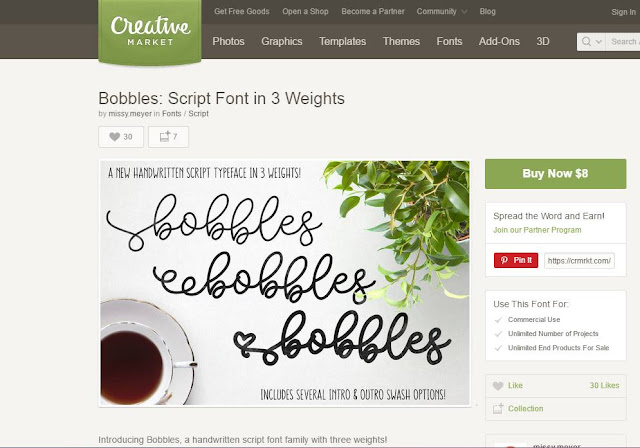Go to the Templates category
The image size is (640, 448).
pyautogui.click(x=342, y=41)
